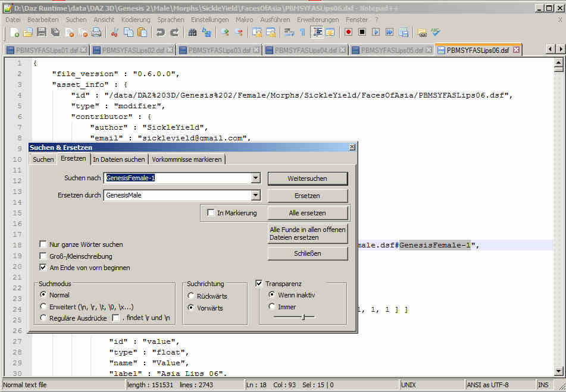Click the Zoom Out toolbar icon

coord(239,33)
